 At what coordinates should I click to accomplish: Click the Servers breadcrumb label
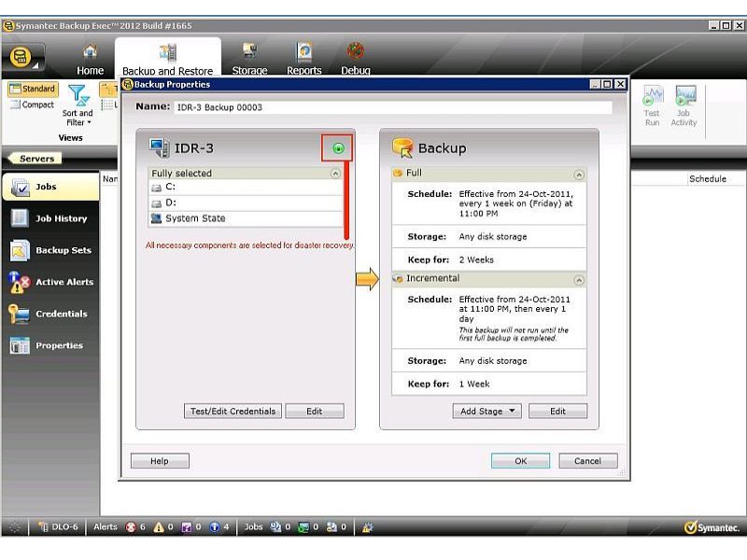click(36, 159)
